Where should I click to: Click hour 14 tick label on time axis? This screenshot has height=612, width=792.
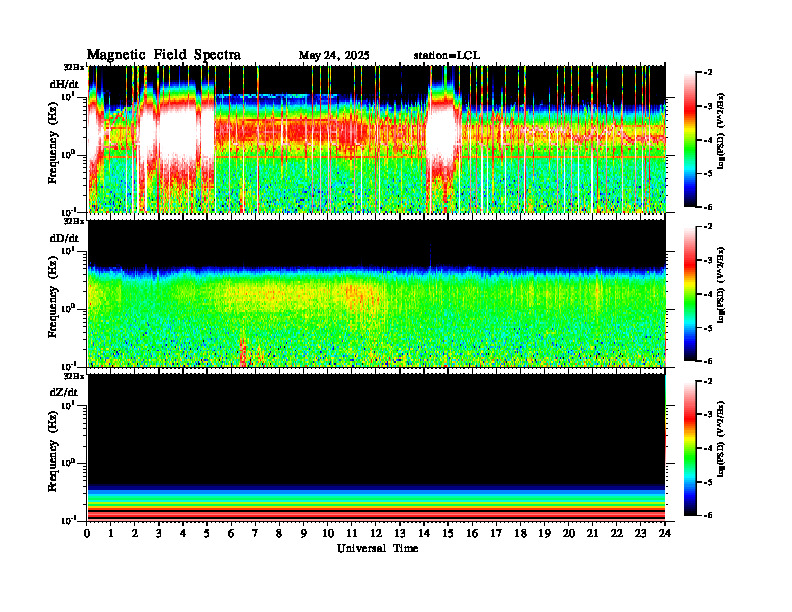pos(424,534)
